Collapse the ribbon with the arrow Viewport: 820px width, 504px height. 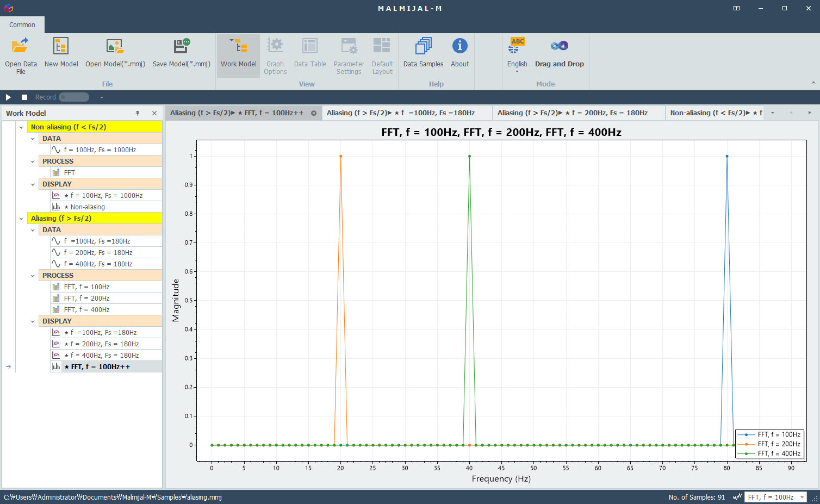(x=813, y=83)
